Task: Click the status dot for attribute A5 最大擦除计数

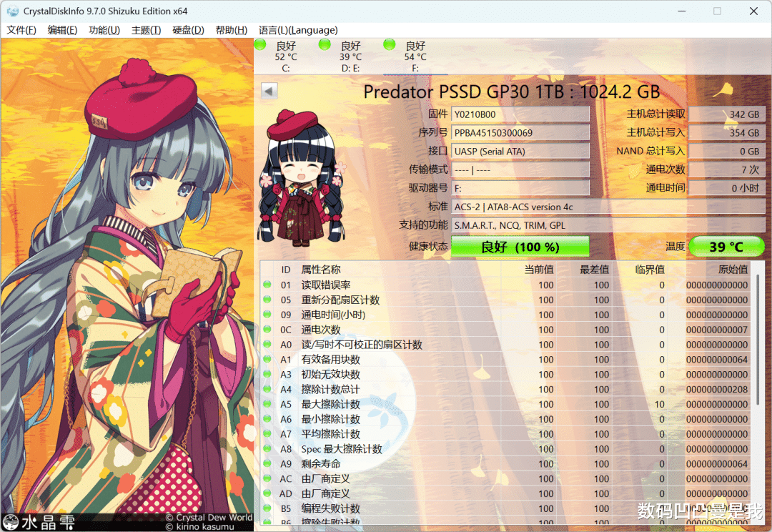Action: (267, 404)
